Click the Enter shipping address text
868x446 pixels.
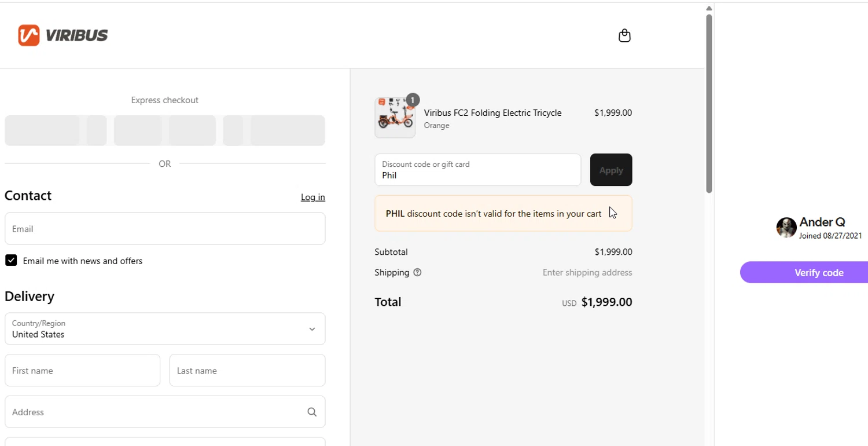pyautogui.click(x=587, y=272)
